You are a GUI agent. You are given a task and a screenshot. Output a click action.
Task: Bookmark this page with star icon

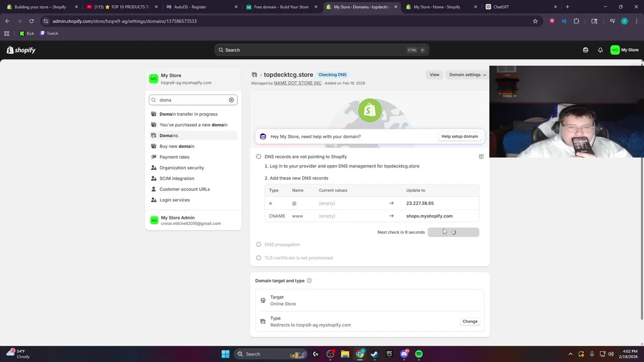(x=535, y=21)
